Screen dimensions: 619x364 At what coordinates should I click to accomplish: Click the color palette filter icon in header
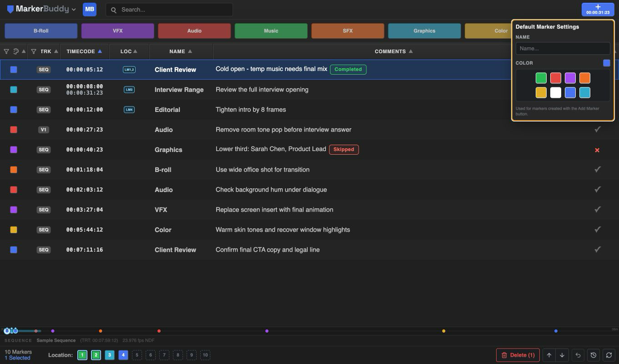(x=16, y=51)
